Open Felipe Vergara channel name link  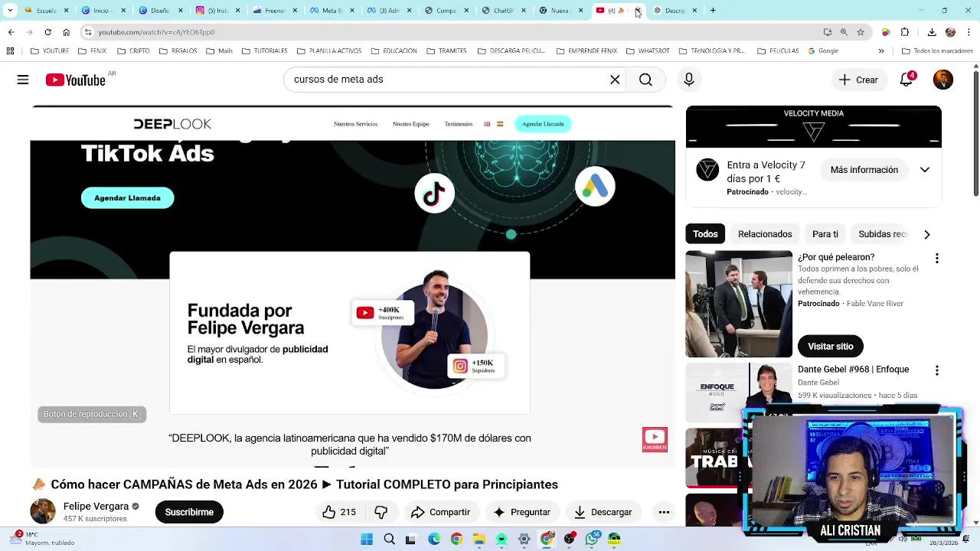(96, 507)
